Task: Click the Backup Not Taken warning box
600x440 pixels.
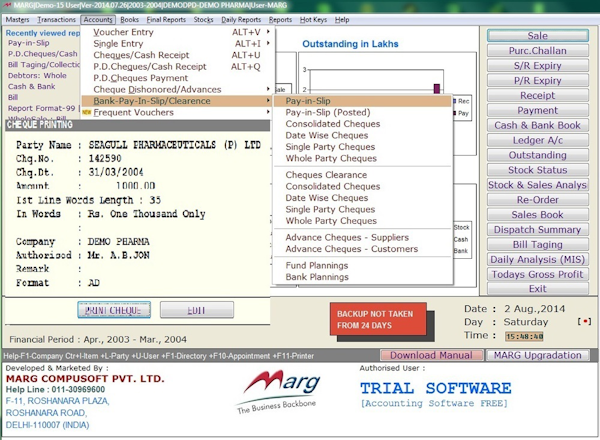Action: click(x=378, y=319)
